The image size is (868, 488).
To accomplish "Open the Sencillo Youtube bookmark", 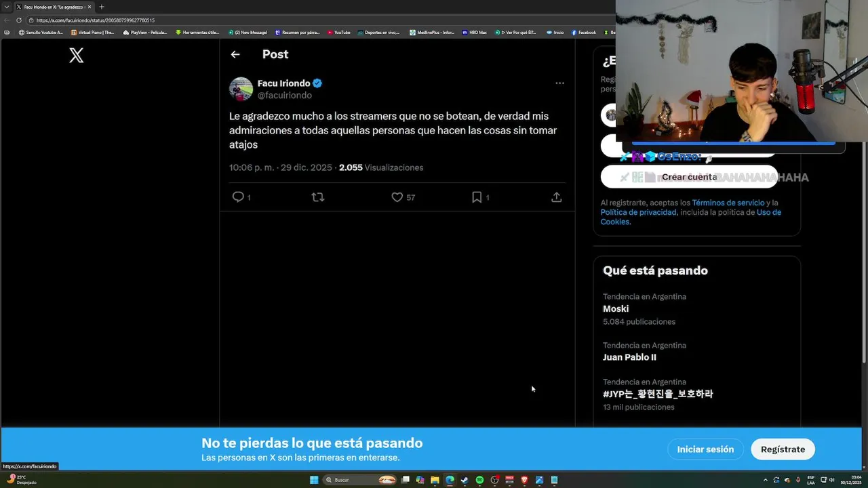I will tap(41, 33).
